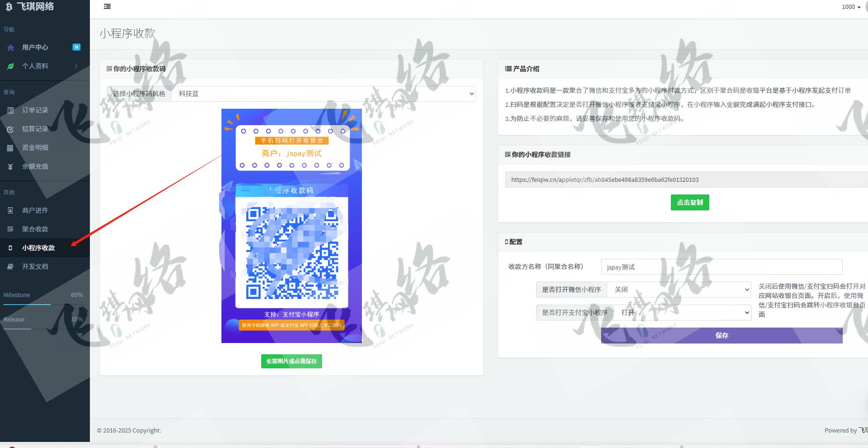Click the hamburger menu toggle icon
This screenshot has height=448, width=868.
tap(107, 7)
